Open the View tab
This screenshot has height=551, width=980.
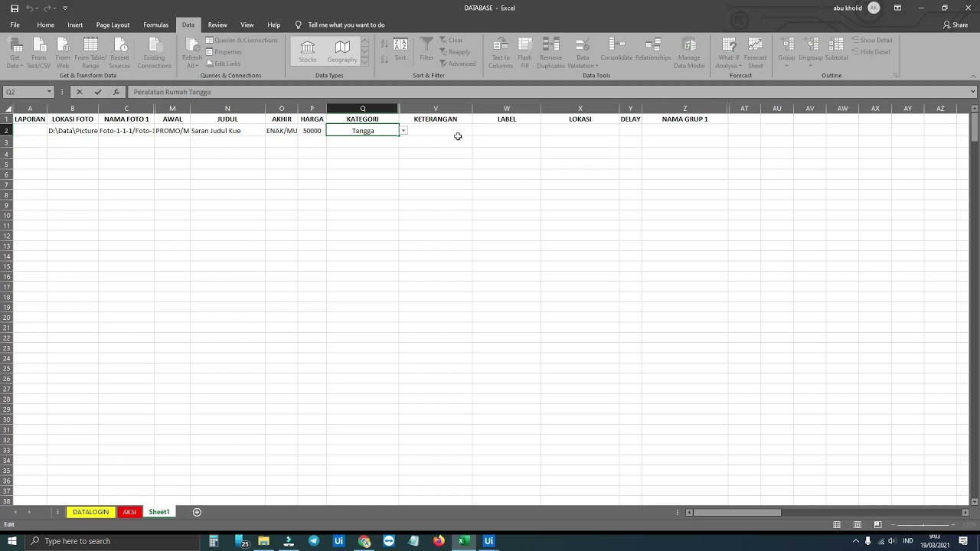[x=247, y=24]
